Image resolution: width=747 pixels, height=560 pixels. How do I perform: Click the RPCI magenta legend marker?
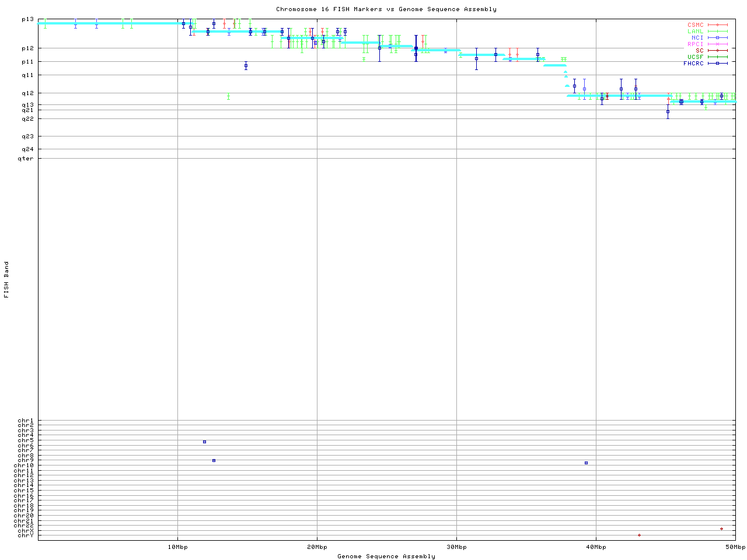[718, 44]
